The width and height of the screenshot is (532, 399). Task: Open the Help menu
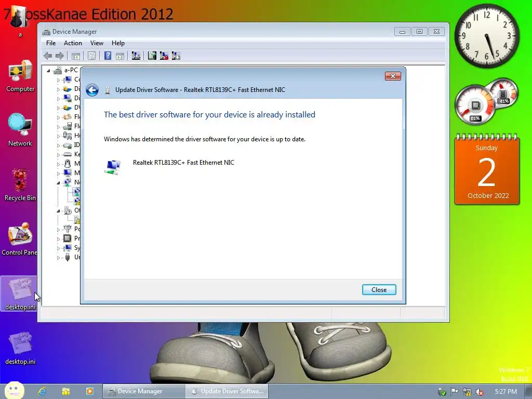[118, 43]
